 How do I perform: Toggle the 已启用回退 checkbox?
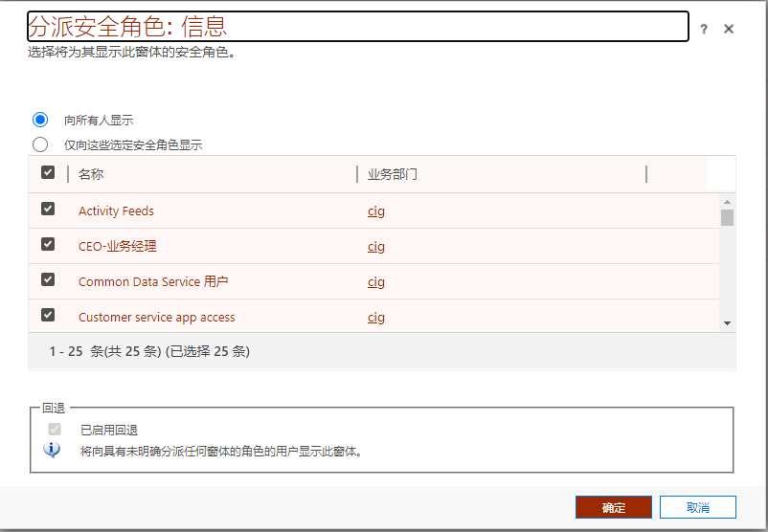pyautogui.click(x=55, y=430)
